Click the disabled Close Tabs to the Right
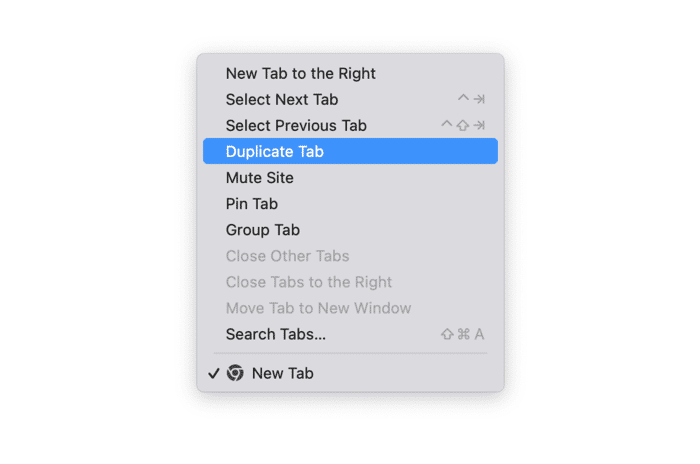 click(x=309, y=282)
